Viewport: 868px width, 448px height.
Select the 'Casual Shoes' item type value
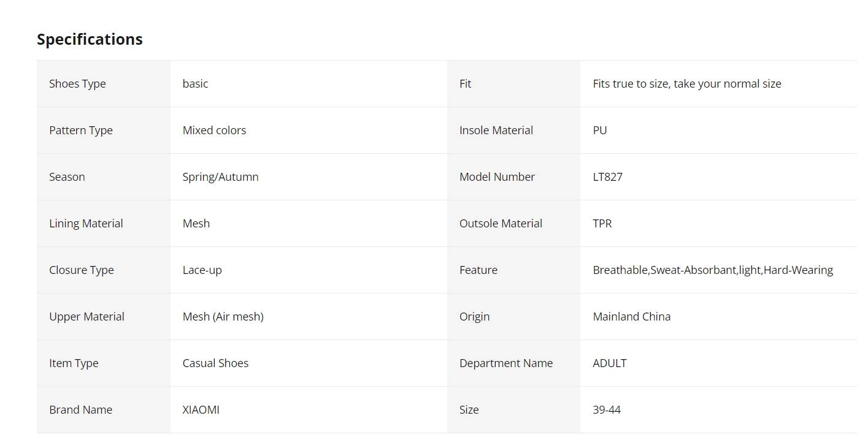[x=215, y=363]
